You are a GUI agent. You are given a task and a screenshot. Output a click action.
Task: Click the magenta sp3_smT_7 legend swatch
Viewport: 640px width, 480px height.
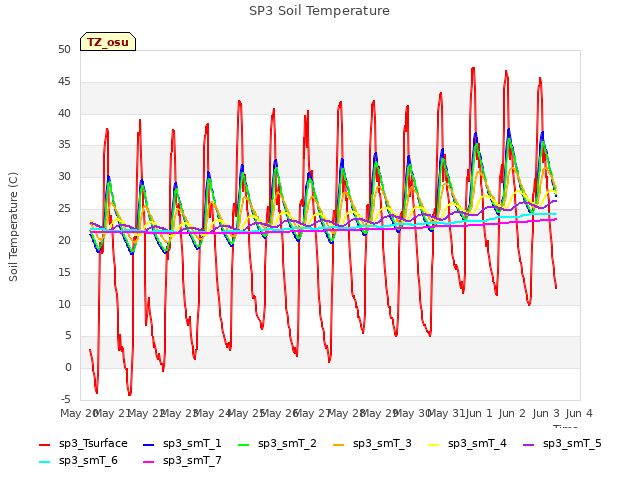coord(149,462)
